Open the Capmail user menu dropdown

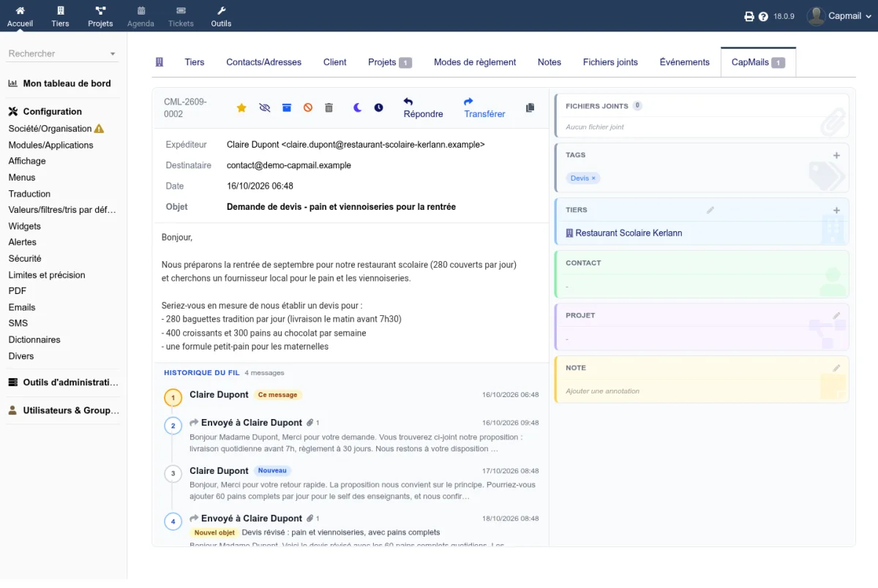point(849,16)
